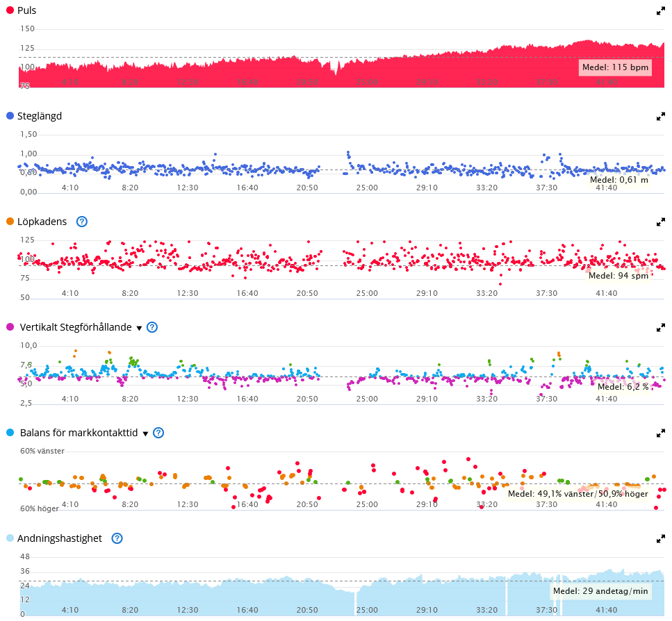
Task: Click the 25:00 time label on Vertikalt Stegförhållande
Action: pyautogui.click(x=368, y=399)
